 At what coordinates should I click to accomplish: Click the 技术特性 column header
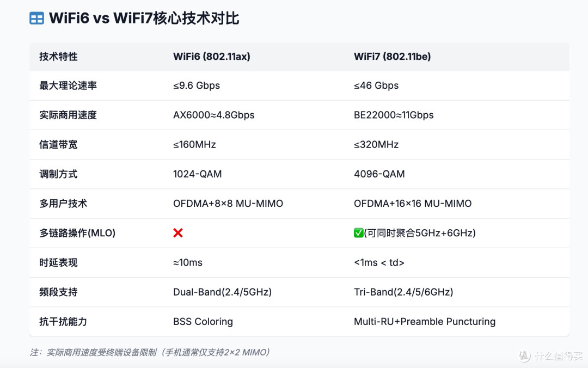coord(58,57)
